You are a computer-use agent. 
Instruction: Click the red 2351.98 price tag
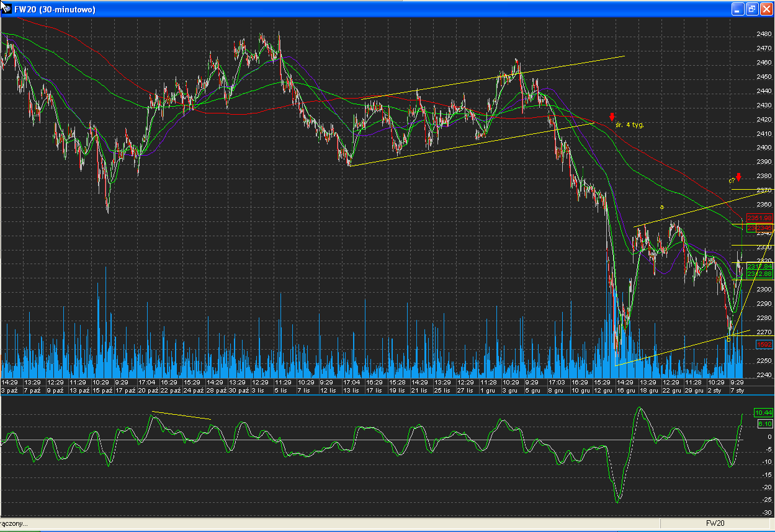coord(759,218)
